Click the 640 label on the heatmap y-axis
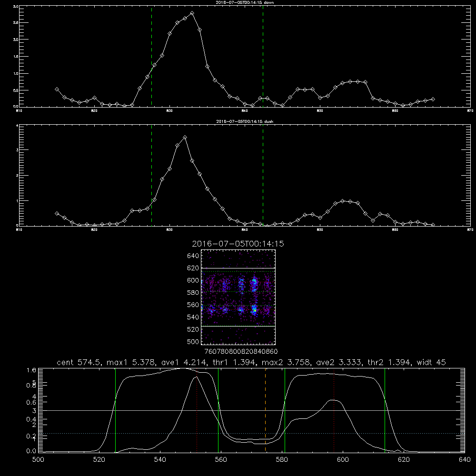This screenshot has height=476, width=476. click(x=193, y=256)
